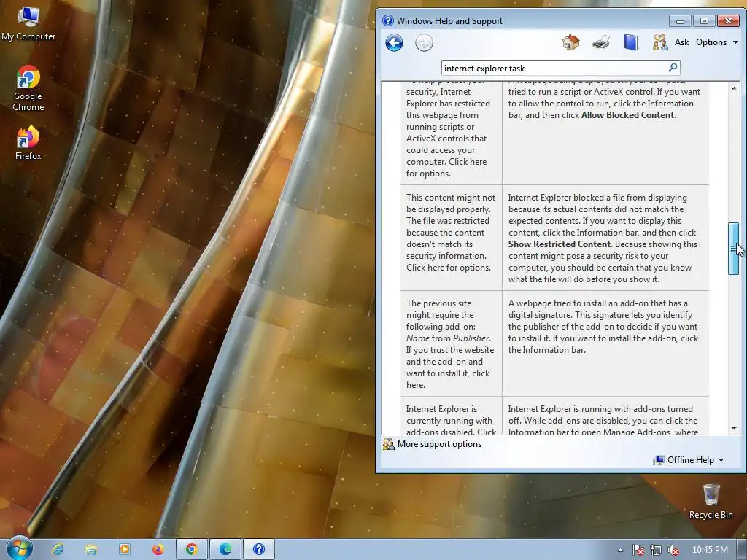This screenshot has height=560, width=747.
Task: Maximize the Windows Help and Support window
Action: (x=704, y=20)
